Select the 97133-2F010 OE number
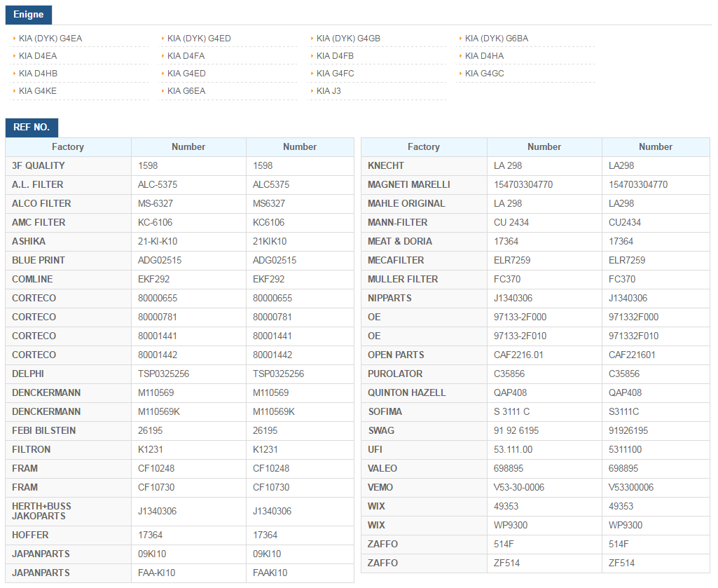This screenshot has height=588, width=718. 520,336
